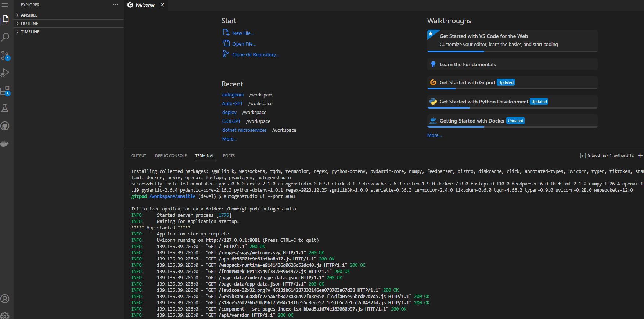This screenshot has height=319, width=644.
Task: Click Application startup complete log line
Action: [181, 234]
